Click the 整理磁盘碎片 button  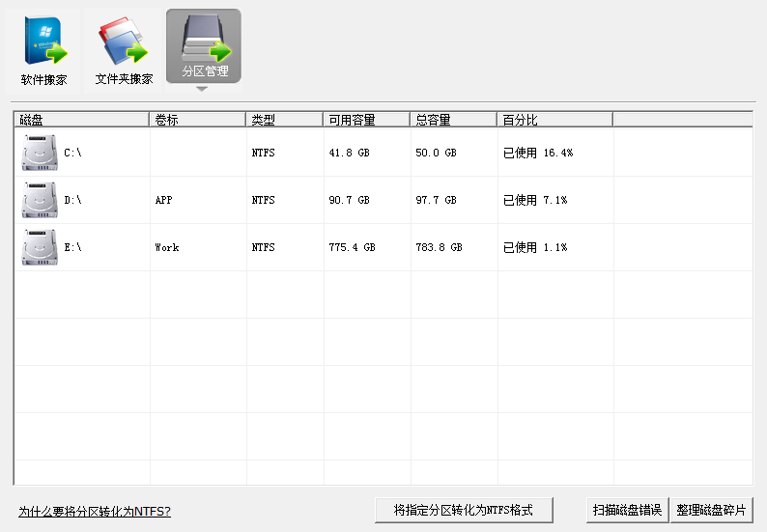pyautogui.click(x=711, y=510)
